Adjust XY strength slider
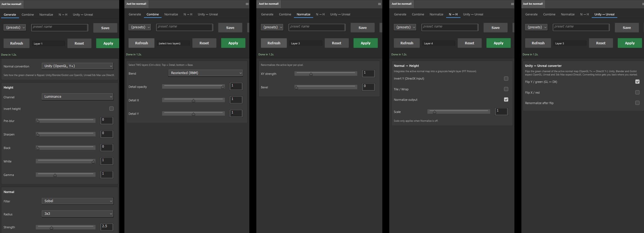The width and height of the screenshot is (644, 233). pyautogui.click(x=326, y=74)
